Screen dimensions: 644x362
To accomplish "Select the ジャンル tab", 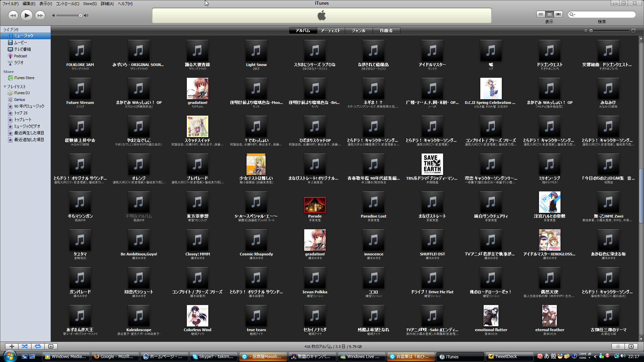I will [358, 31].
